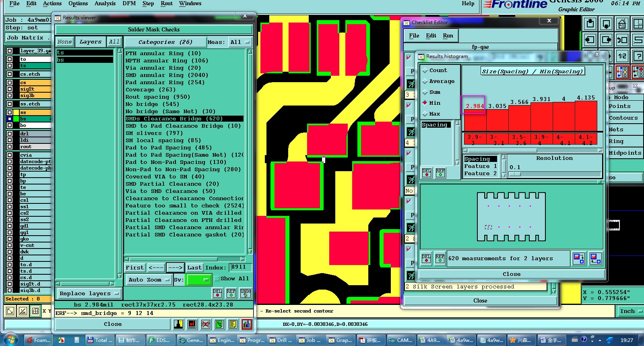
Task: Click the pan down icon in toolbar
Action: click(x=606, y=24)
